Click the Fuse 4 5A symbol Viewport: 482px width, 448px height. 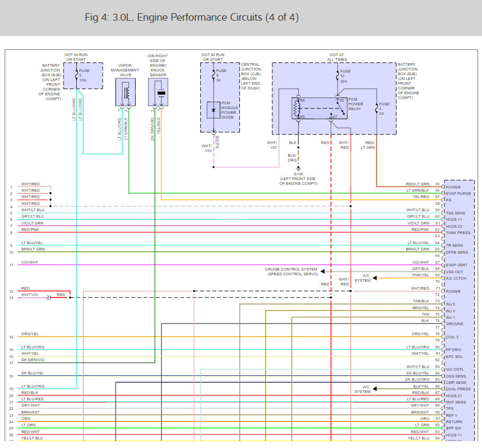pyautogui.click(x=376, y=107)
